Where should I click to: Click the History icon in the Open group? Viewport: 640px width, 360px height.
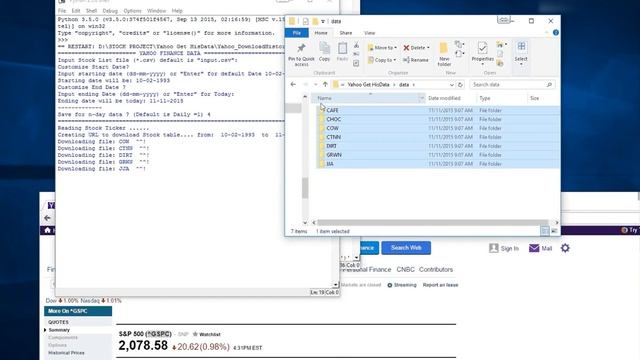[x=500, y=63]
